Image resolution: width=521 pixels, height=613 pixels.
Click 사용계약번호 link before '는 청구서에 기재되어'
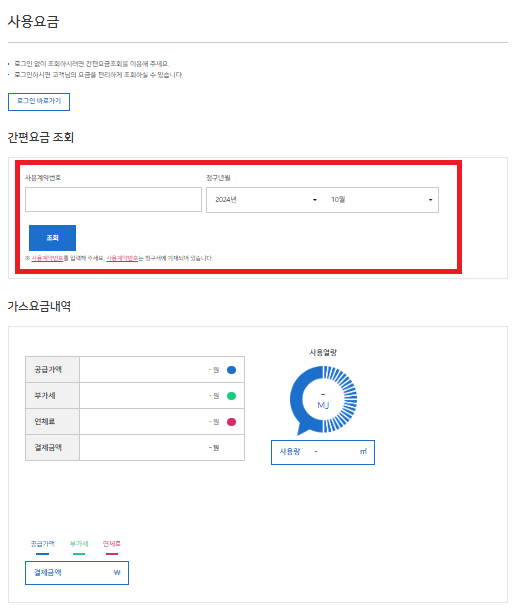(x=122, y=258)
